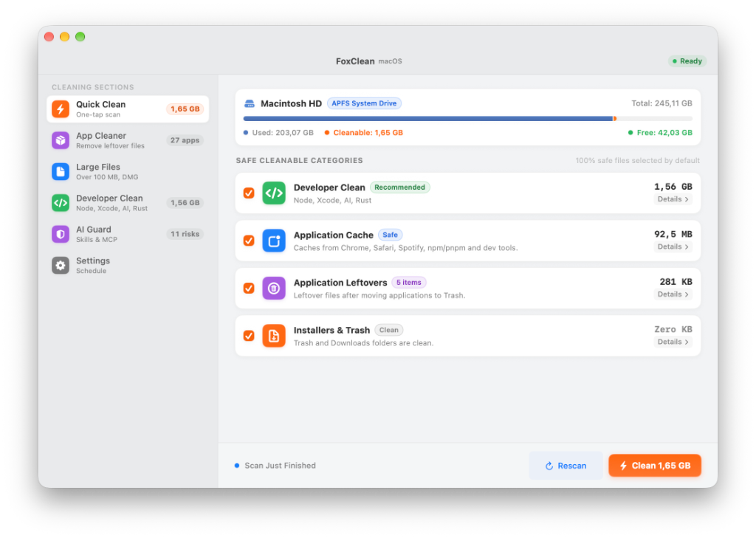
Task: Click the 'Total: 245,11 GB' text
Action: [662, 103]
